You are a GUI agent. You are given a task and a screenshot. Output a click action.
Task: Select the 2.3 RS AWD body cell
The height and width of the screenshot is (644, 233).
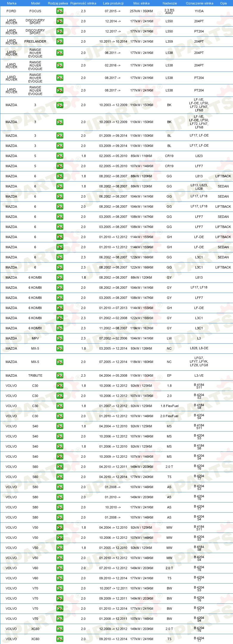(x=169, y=11)
